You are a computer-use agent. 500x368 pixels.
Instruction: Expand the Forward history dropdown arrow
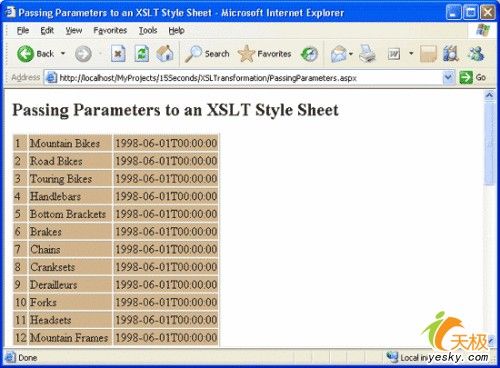(100, 54)
